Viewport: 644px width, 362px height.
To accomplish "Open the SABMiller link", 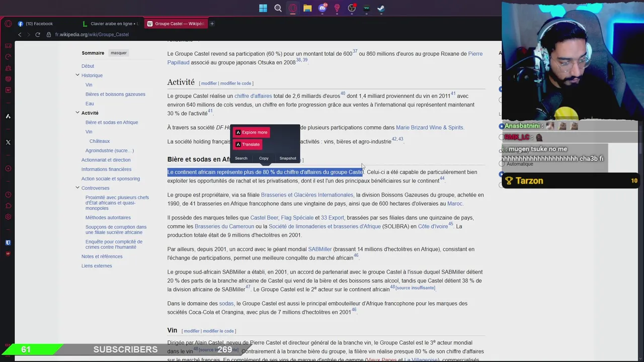I will click(x=320, y=249).
